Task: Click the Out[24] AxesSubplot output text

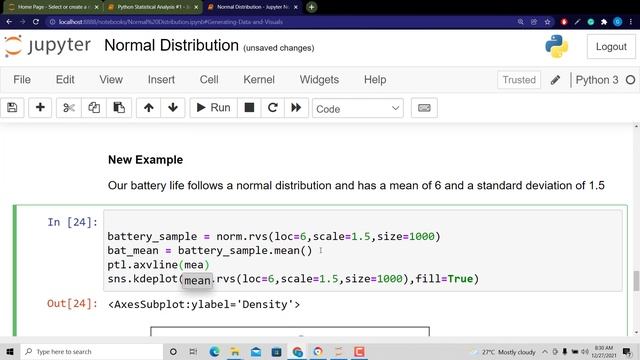Action: click(204, 304)
